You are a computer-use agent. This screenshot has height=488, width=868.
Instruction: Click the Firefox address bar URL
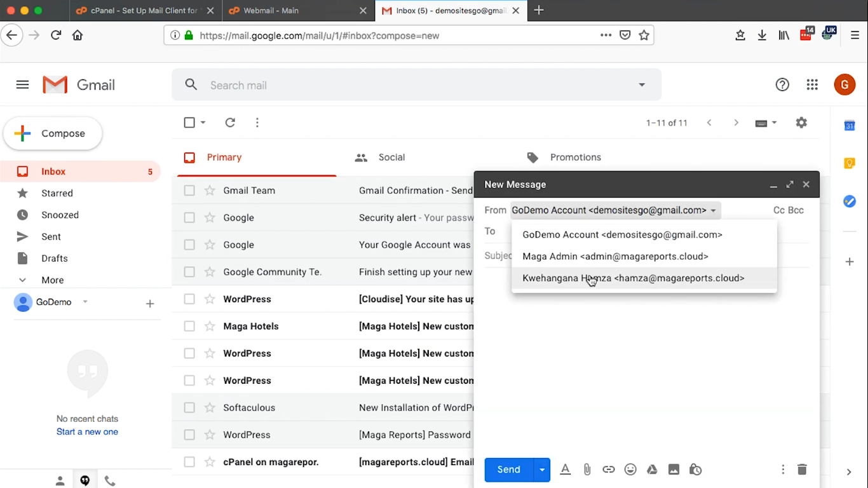pos(320,36)
